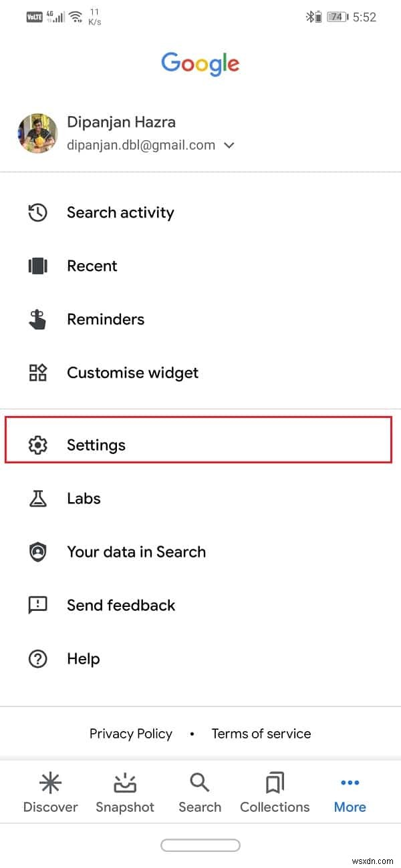Tap the Help question mark icon

pos(37,659)
